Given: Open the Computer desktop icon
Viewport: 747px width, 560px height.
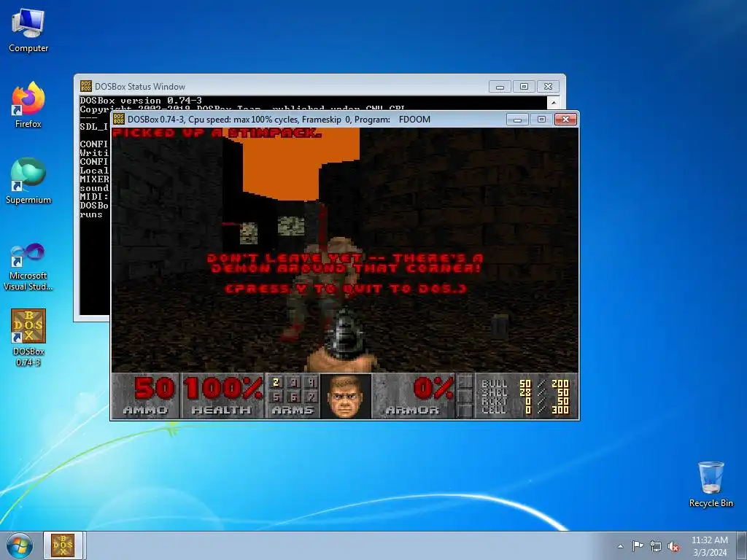Looking at the screenshot, I should [28, 31].
